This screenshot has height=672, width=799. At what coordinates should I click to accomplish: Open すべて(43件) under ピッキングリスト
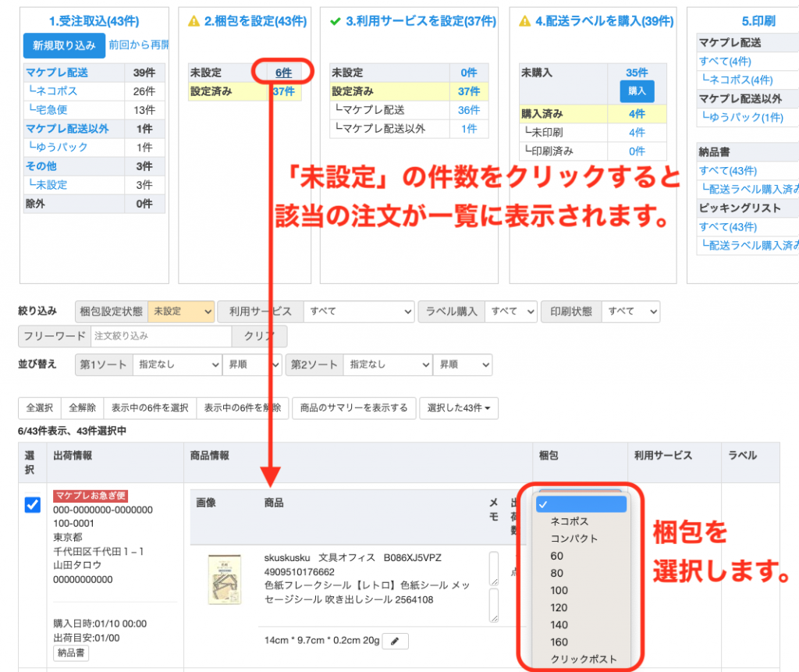click(x=728, y=226)
